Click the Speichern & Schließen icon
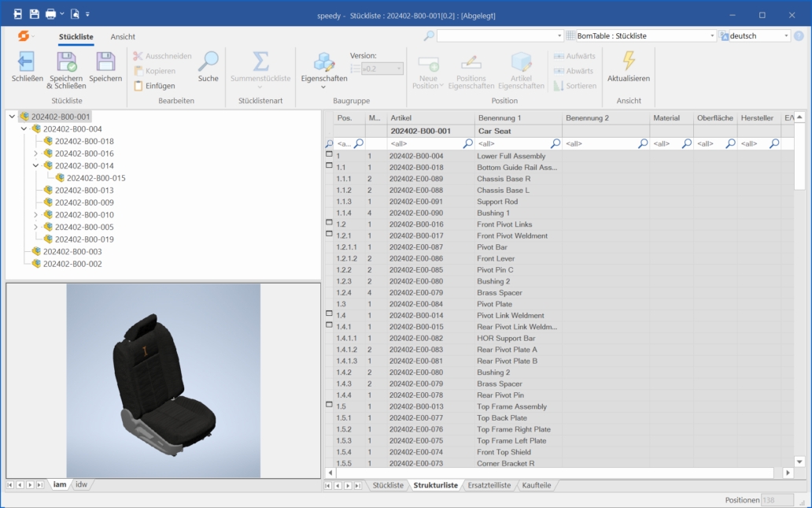This screenshot has width=812, height=508. (66, 62)
